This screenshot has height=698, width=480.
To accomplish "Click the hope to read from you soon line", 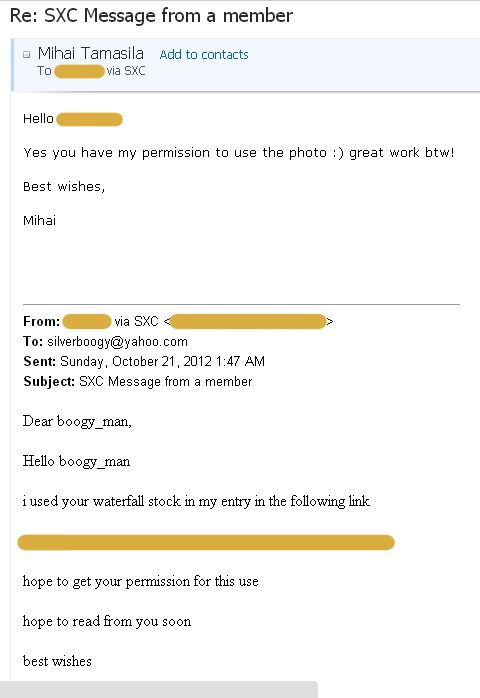I will click(x=107, y=621).
